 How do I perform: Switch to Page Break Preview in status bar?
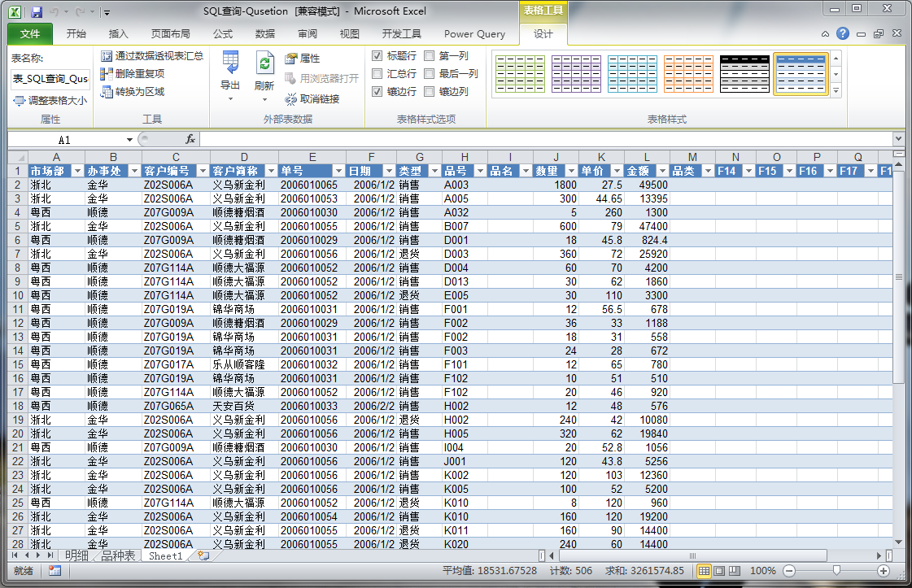(x=735, y=571)
